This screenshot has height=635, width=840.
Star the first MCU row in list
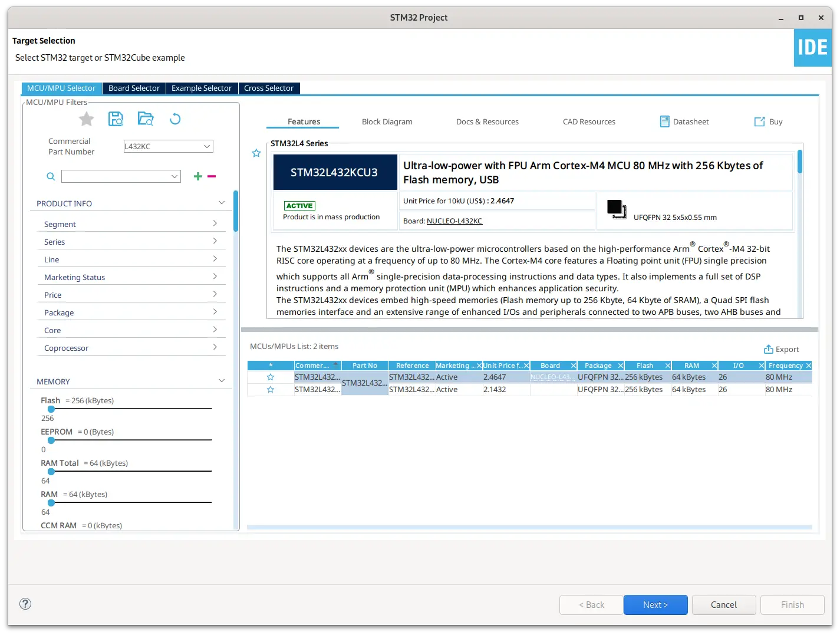271,377
